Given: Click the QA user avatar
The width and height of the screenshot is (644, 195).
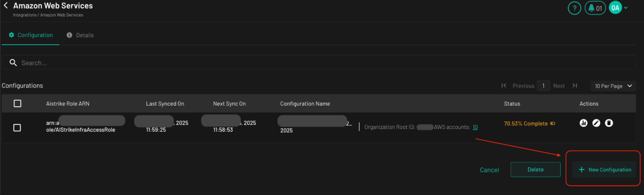Looking at the screenshot, I should [615, 8].
